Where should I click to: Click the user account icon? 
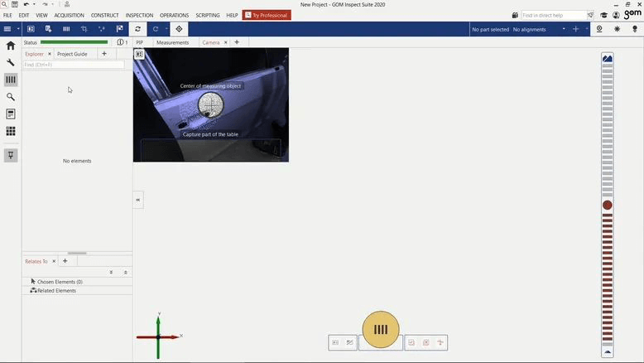click(616, 15)
